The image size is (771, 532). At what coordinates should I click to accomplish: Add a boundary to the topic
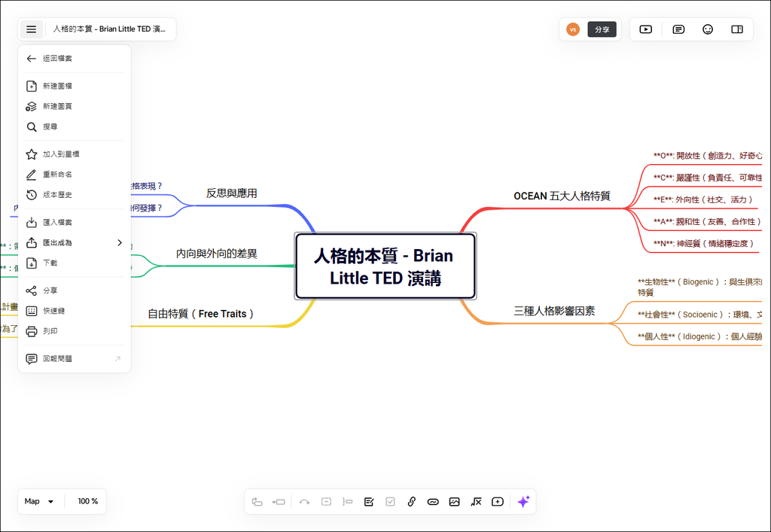point(326,502)
